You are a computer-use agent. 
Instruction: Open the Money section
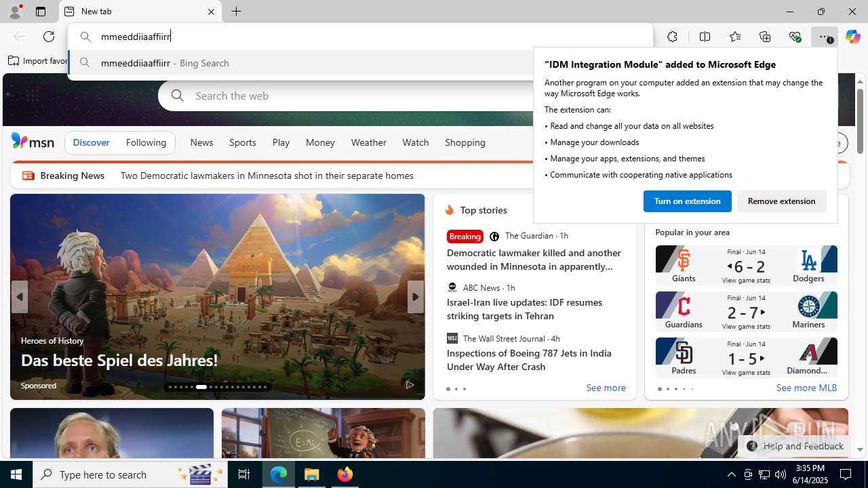click(320, 142)
